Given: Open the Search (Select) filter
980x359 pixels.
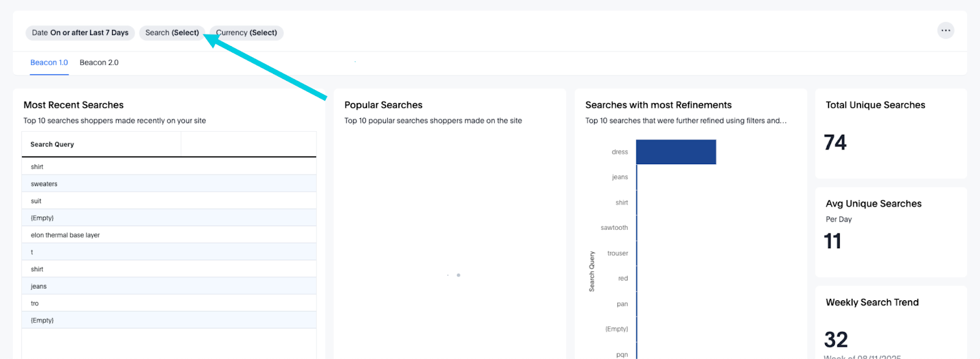Looking at the screenshot, I should [x=171, y=33].
